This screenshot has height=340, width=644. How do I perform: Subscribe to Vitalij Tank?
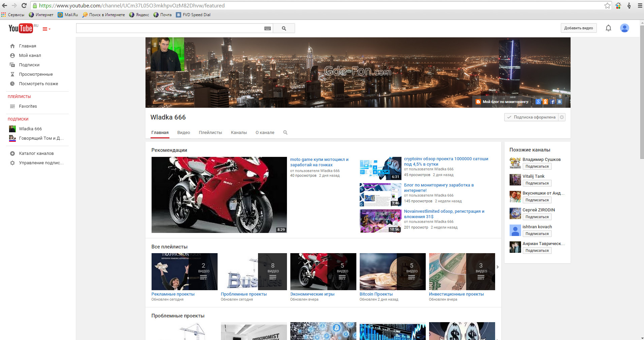pyautogui.click(x=537, y=183)
